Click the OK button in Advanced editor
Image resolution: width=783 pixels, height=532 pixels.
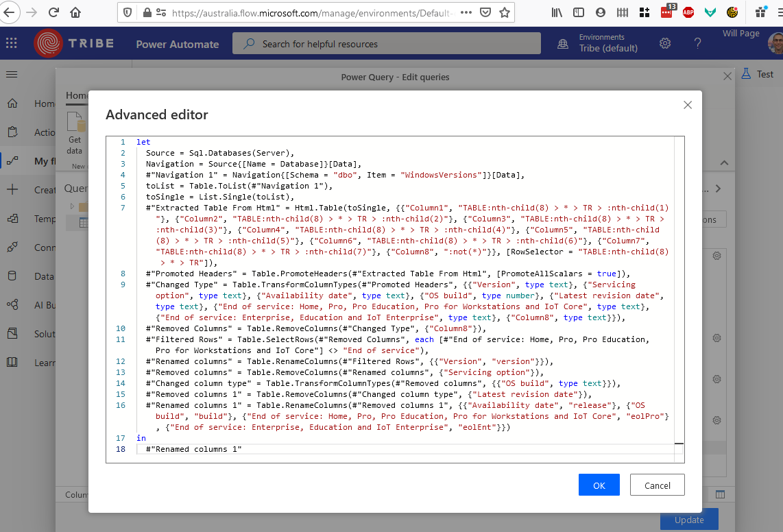599,485
